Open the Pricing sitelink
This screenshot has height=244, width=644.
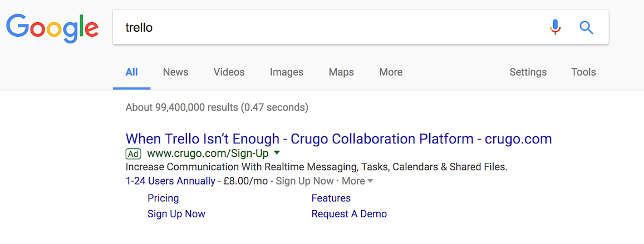[163, 198]
